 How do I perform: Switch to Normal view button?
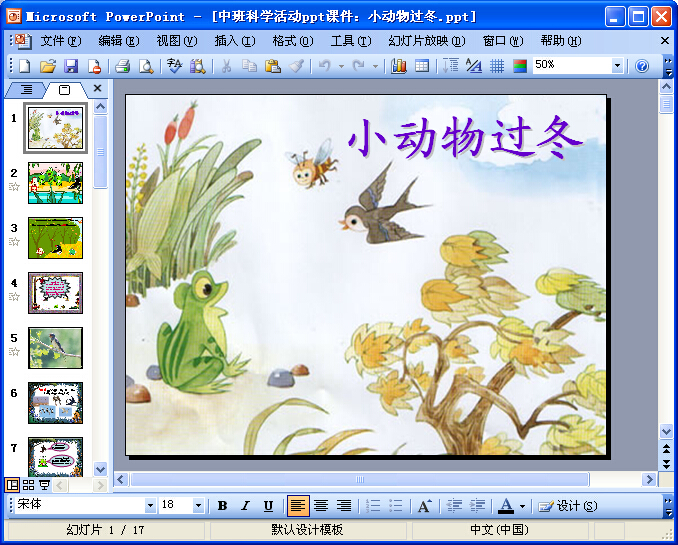coord(12,485)
